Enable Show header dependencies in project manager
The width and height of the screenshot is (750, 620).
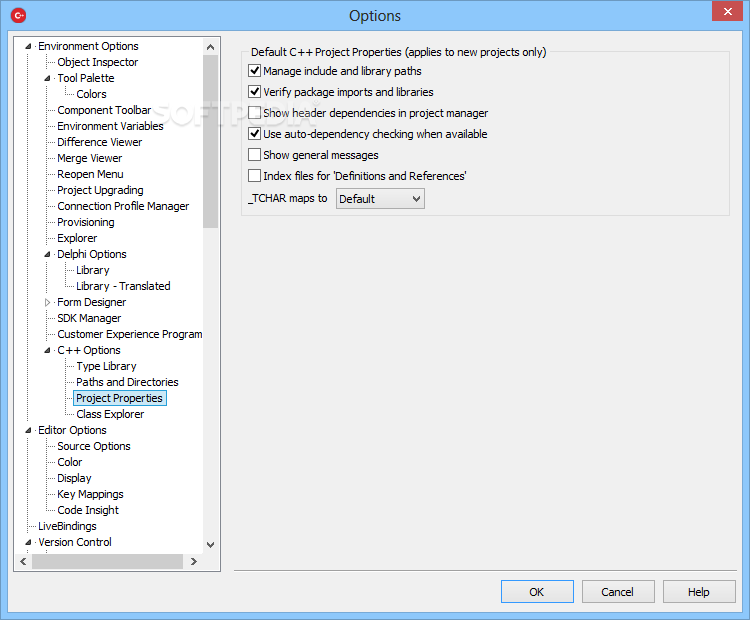pos(254,113)
